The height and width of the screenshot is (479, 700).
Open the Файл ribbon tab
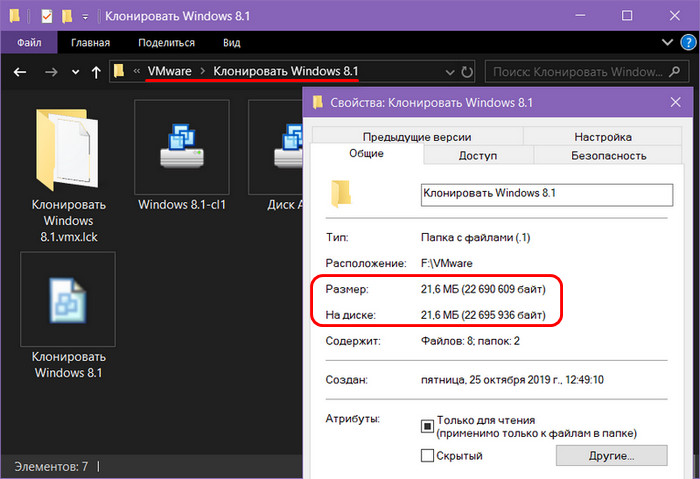click(29, 43)
